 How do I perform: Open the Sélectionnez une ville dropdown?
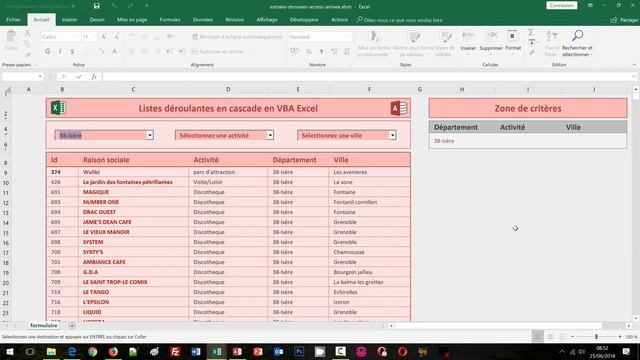(x=392, y=135)
